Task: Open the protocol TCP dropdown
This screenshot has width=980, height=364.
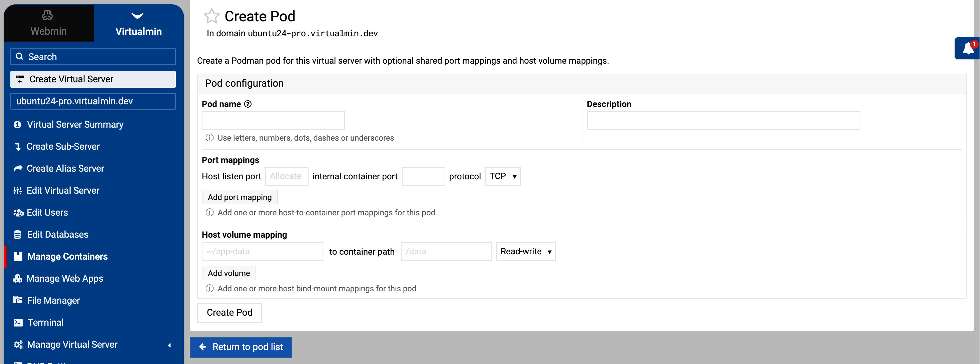Action: coord(503,176)
